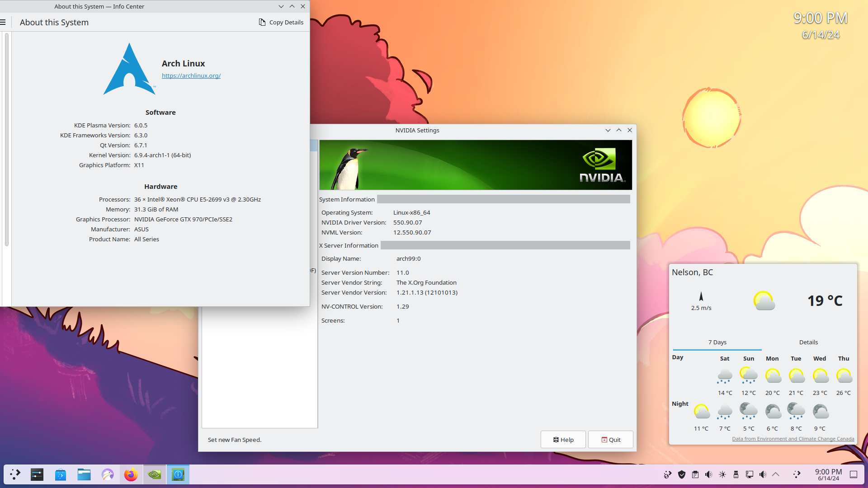868x488 pixels.
Task: Click the night icon above 11 °C
Action: click(702, 412)
